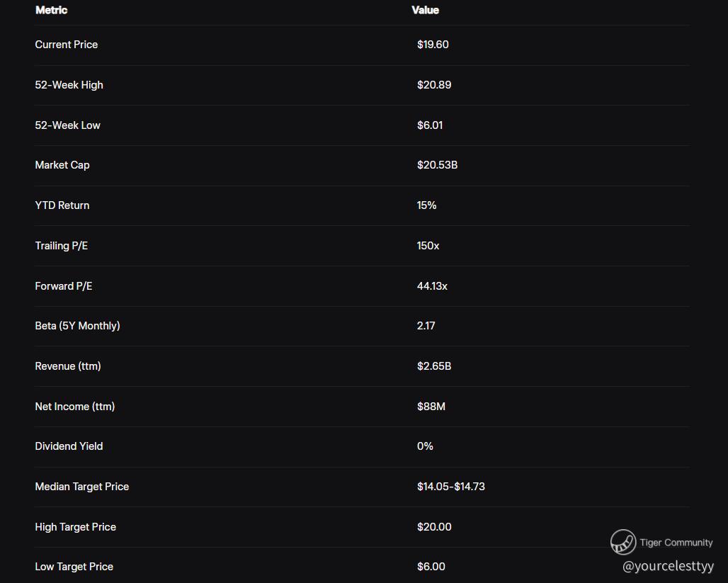The image size is (728, 583).
Task: Click the Tiger Community logo icon
Action: point(623,542)
